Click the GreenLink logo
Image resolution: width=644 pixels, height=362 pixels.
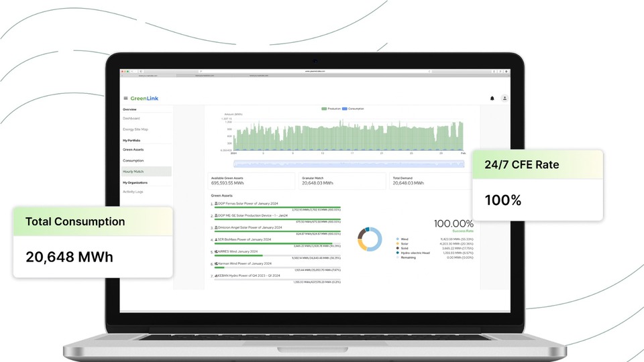click(143, 98)
